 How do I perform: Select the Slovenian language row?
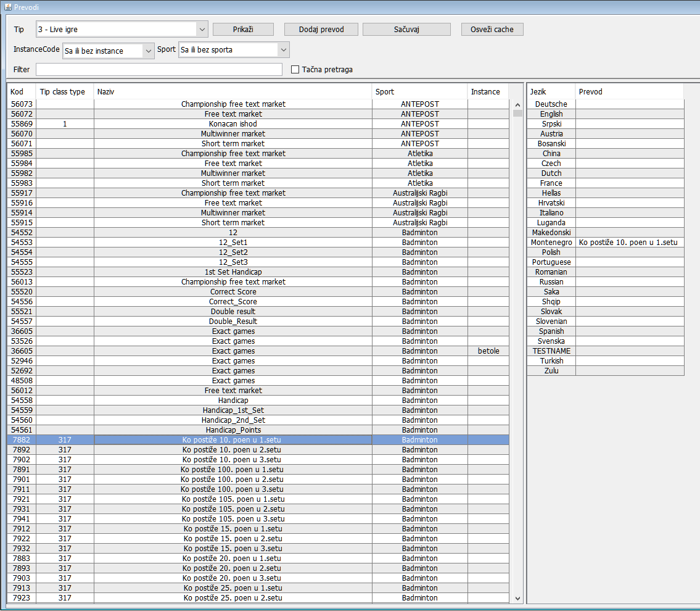click(606, 321)
